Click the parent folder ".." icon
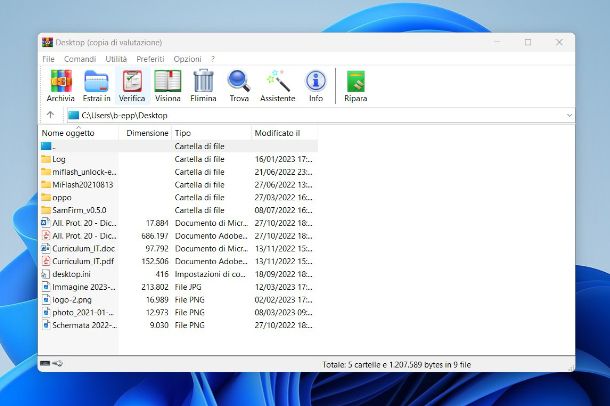The height and width of the screenshot is (406, 610). pyautogui.click(x=46, y=146)
